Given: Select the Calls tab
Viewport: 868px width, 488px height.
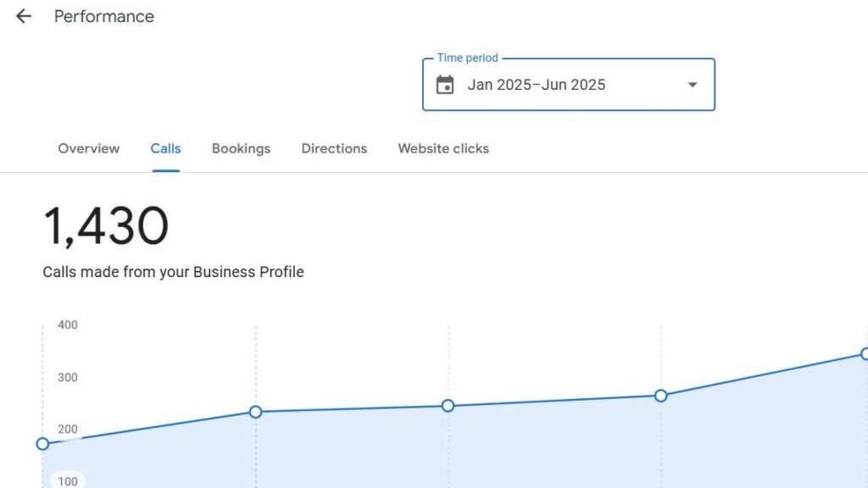Looking at the screenshot, I should (x=165, y=148).
